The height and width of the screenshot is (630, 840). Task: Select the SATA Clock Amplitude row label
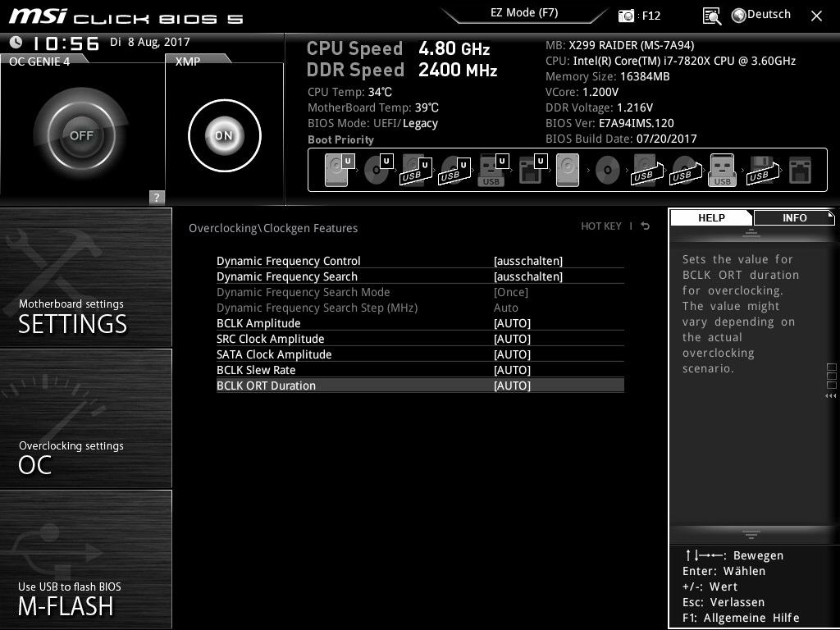274,354
